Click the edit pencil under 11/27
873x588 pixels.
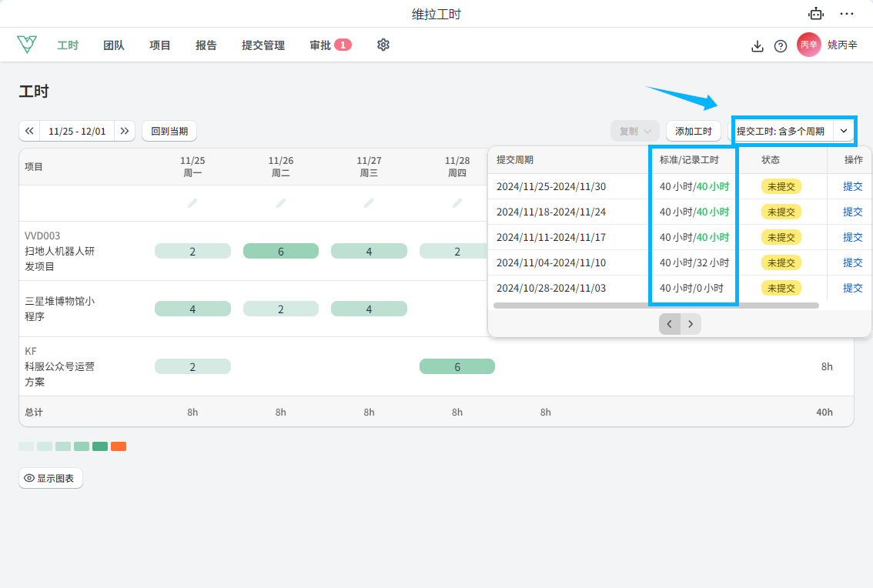pos(369,203)
